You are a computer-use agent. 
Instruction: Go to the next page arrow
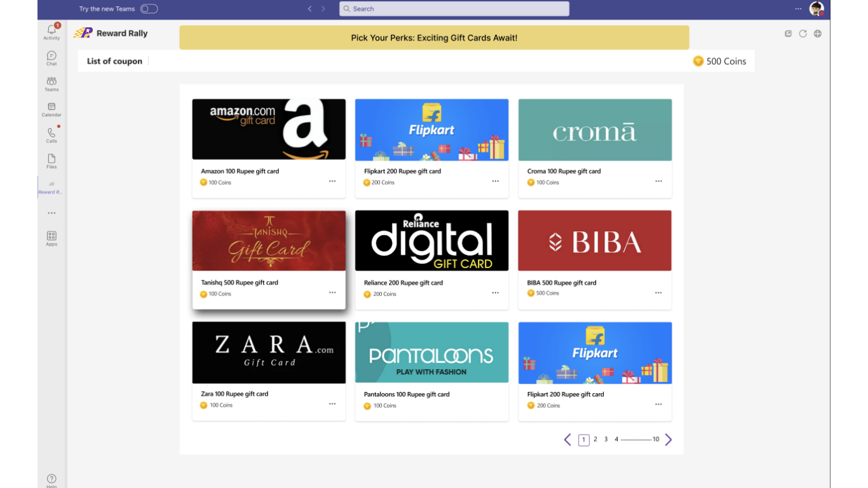[x=668, y=440]
